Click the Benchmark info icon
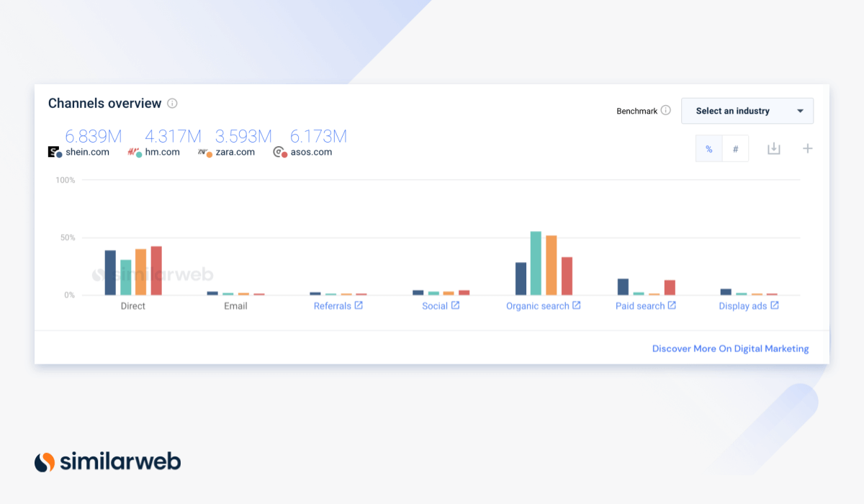 (x=666, y=111)
